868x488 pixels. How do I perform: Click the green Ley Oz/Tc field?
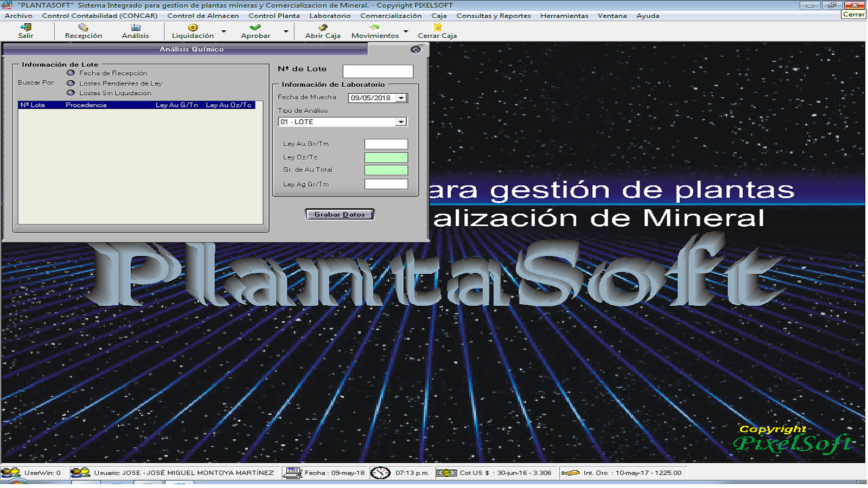(x=386, y=157)
